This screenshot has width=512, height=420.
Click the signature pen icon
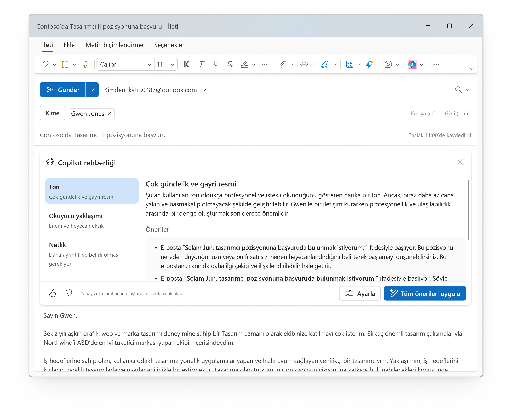tap(325, 64)
